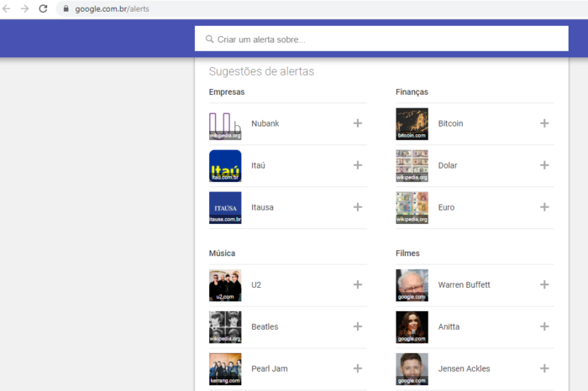Select the Beatles suggestion label
Viewport: 588px width, 391px height.
[265, 327]
